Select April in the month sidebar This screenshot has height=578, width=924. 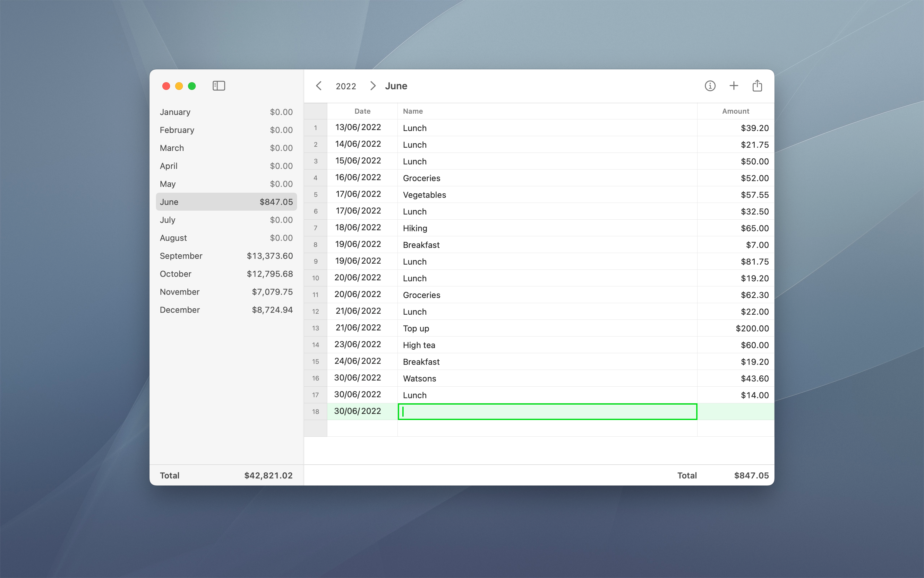(x=227, y=166)
